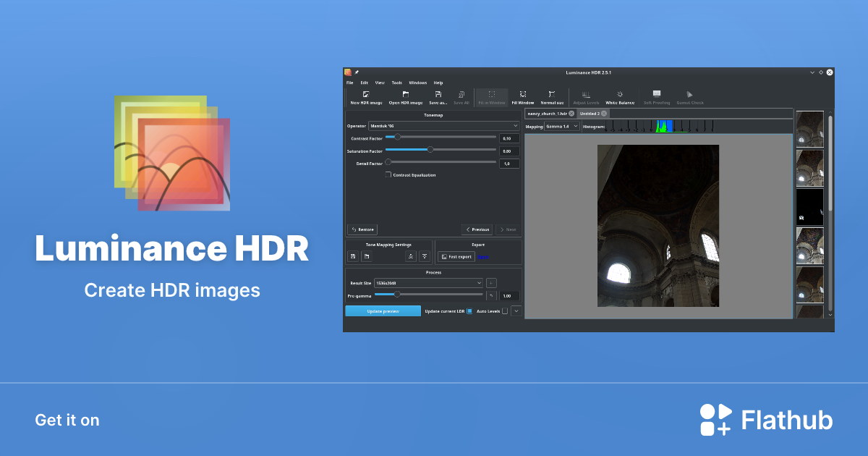
Task: Load Tone Mapping Settings from file
Action: click(367, 256)
